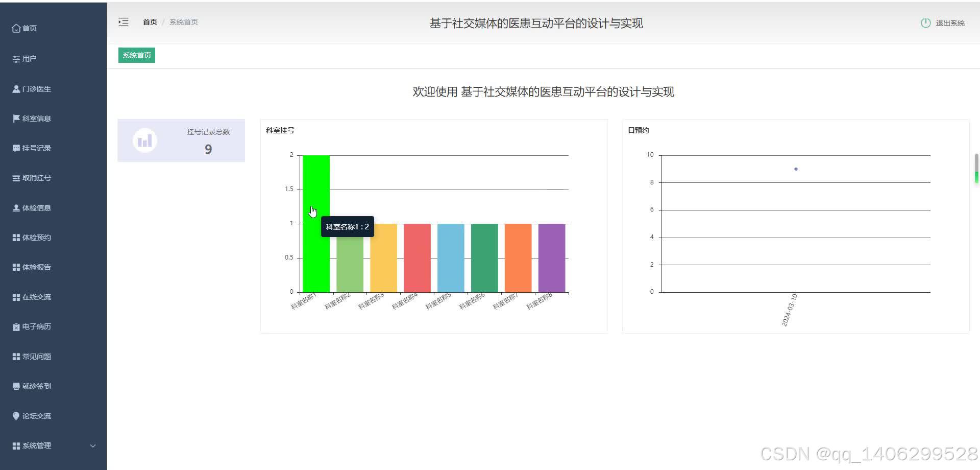Image resolution: width=980 pixels, height=470 pixels.
Task: Go to 门诊医生 management
Action: click(37, 89)
